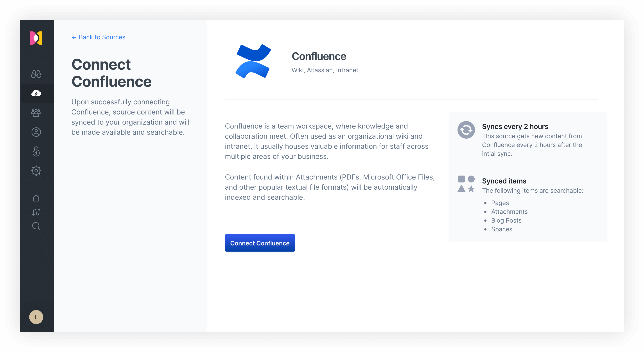Click the user profile icon in sidebar

point(37,132)
